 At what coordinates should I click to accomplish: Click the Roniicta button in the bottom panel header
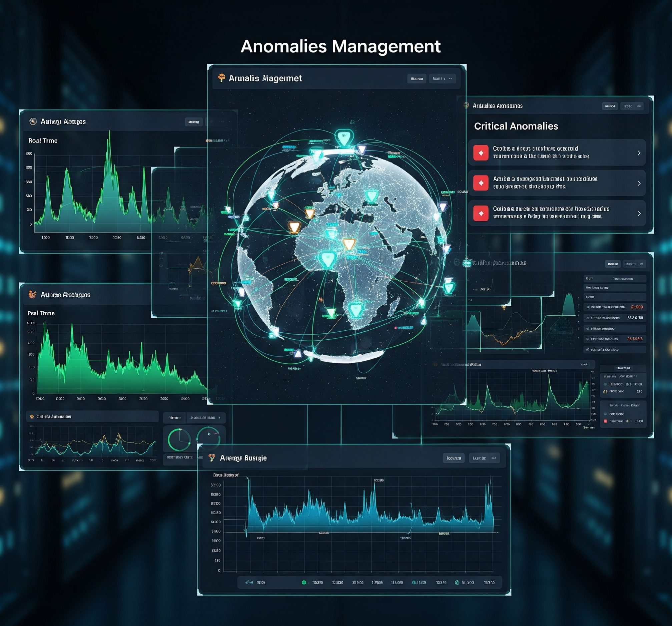pyautogui.click(x=454, y=458)
